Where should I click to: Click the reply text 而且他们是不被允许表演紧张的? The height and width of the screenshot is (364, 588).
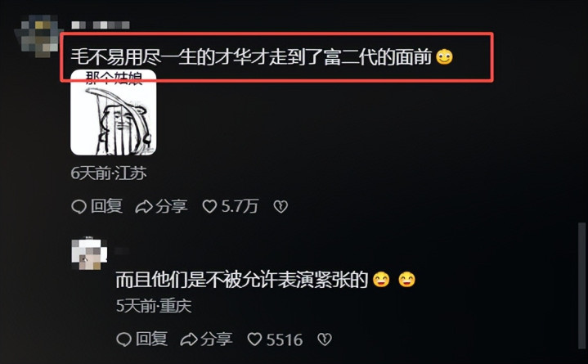[x=242, y=280]
